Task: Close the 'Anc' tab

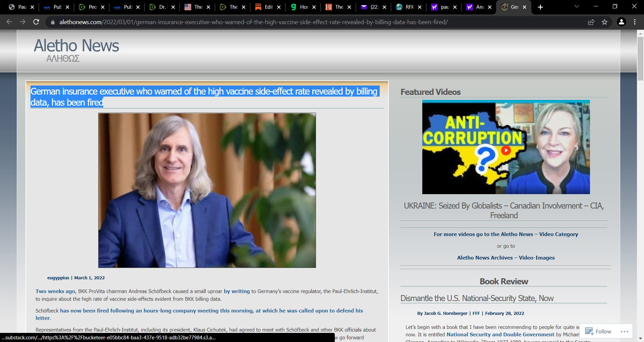Action: [x=490, y=7]
